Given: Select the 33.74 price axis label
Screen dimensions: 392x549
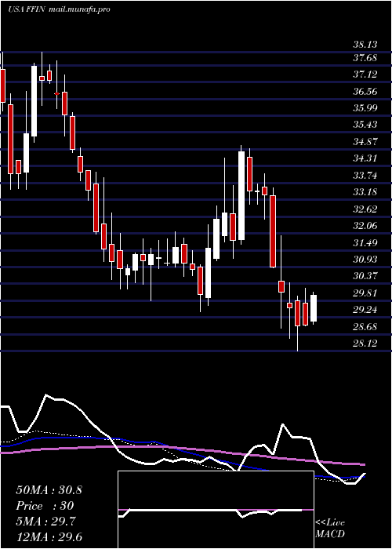Looking at the screenshot, I should tap(365, 175).
